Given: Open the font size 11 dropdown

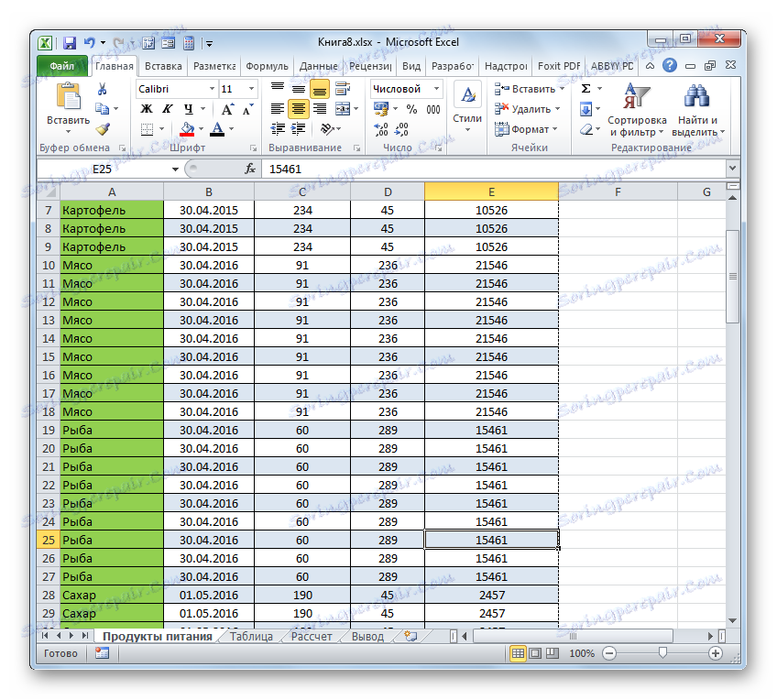Looking at the screenshot, I should pyautogui.click(x=251, y=89).
